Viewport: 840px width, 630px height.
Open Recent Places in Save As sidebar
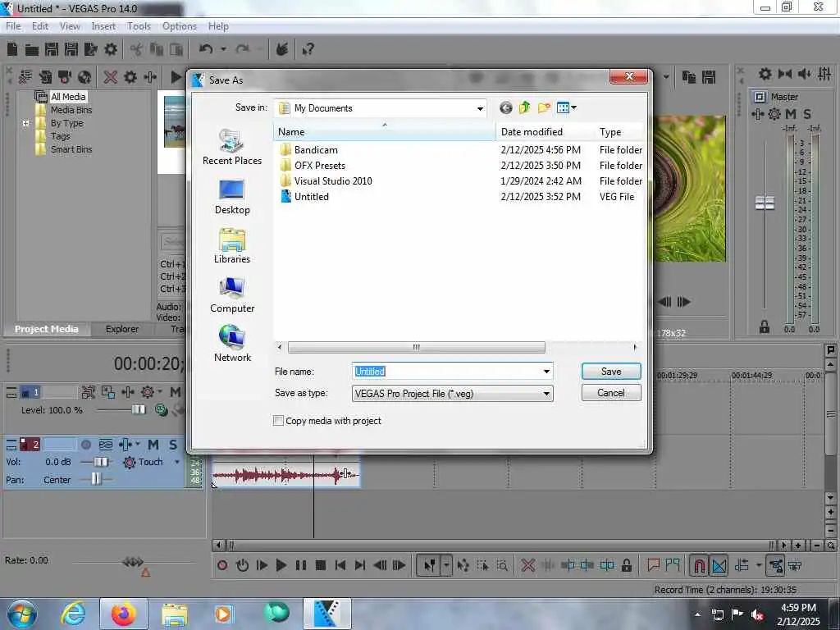(x=232, y=147)
